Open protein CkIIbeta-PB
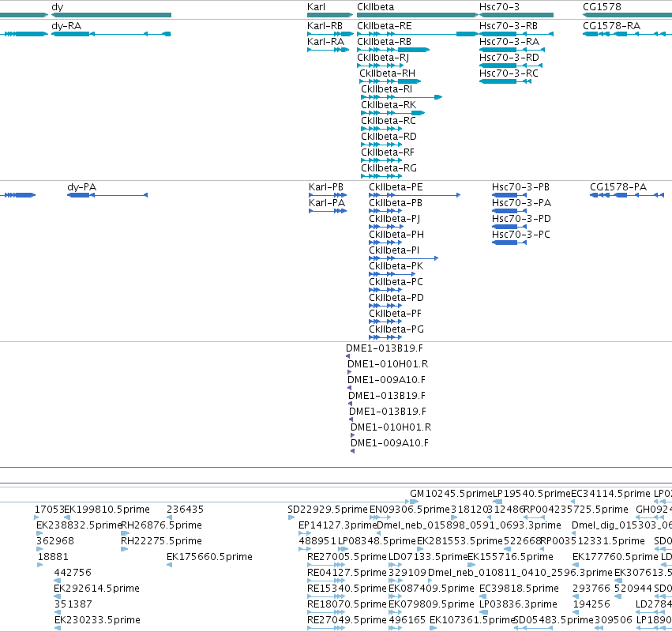 click(396, 203)
